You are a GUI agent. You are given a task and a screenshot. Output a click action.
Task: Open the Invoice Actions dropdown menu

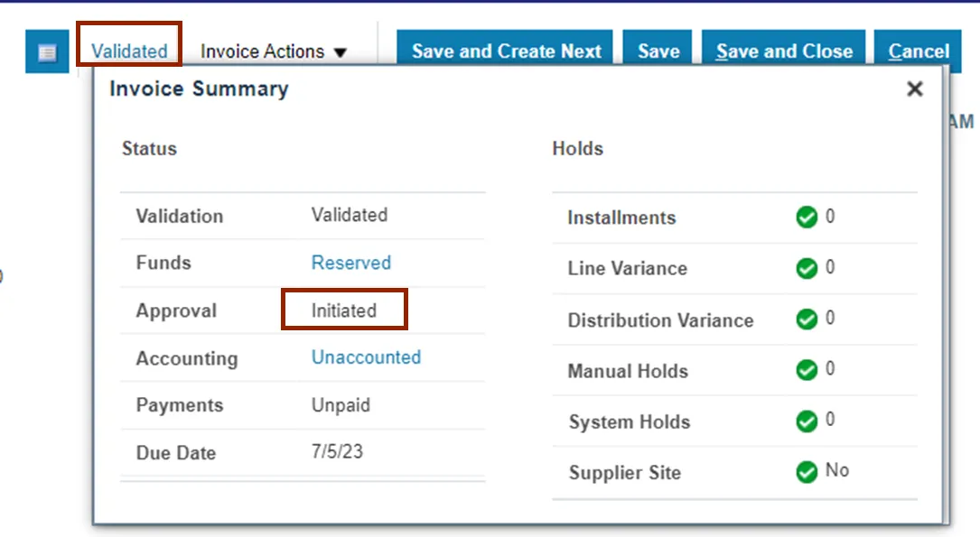point(274,51)
